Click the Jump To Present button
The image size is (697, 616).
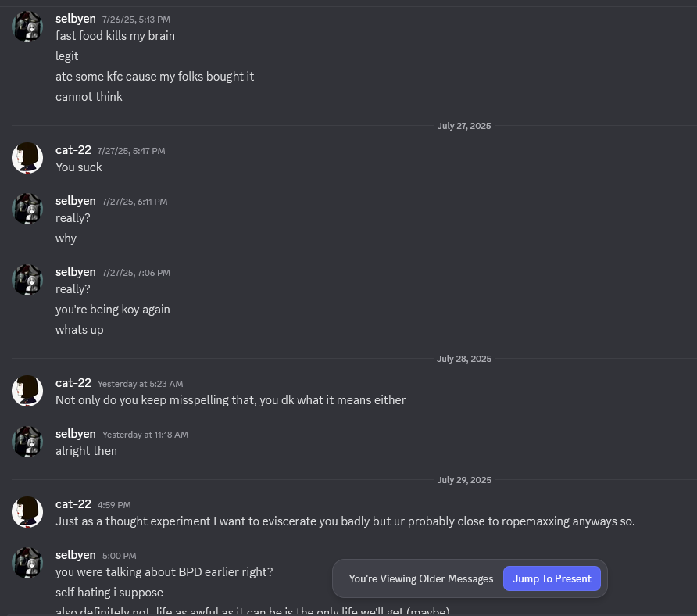(x=552, y=578)
